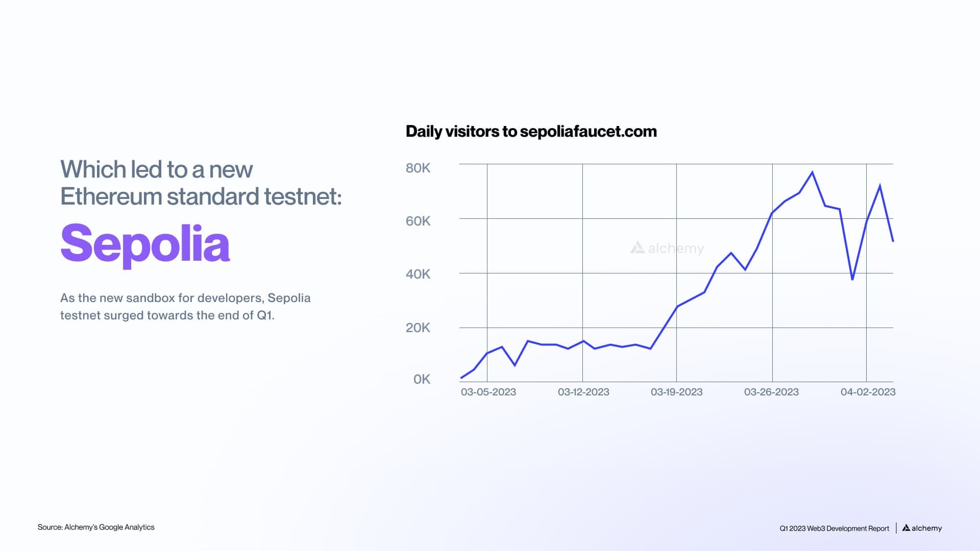Click the source note for Alchemy's Google Analytics
This screenshot has width=980, height=551.
96,527
